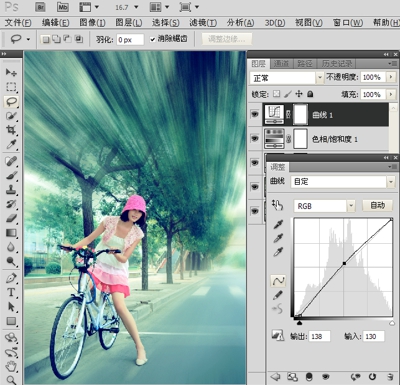This screenshot has width=400, height=385.
Task: Select the Clone Stamp tool
Action: pos(11,189)
